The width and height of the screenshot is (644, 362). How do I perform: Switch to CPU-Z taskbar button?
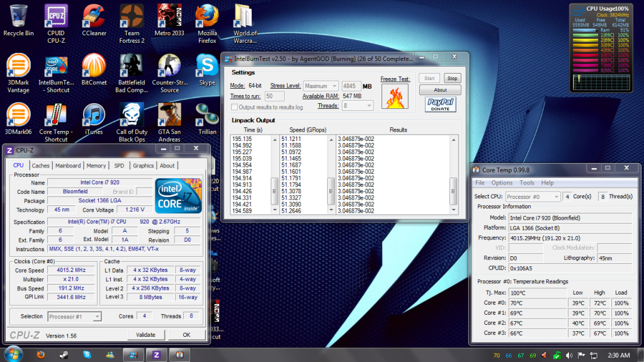pos(157,354)
